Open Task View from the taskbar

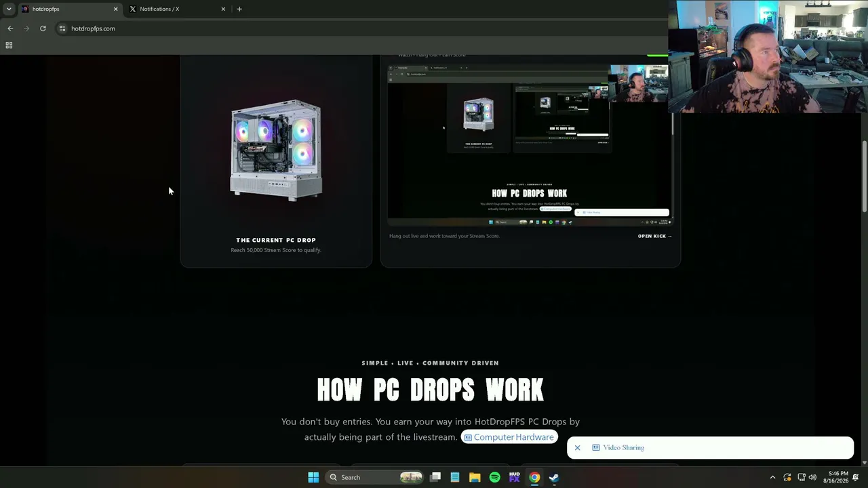pos(435,477)
